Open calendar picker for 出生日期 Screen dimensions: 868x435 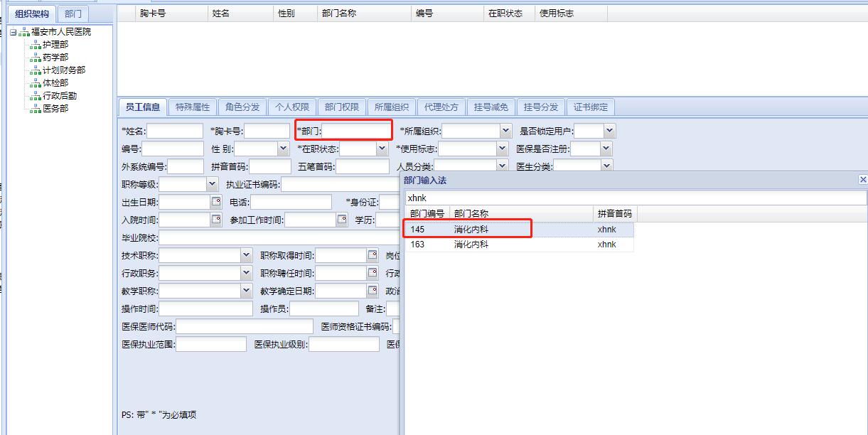(216, 202)
